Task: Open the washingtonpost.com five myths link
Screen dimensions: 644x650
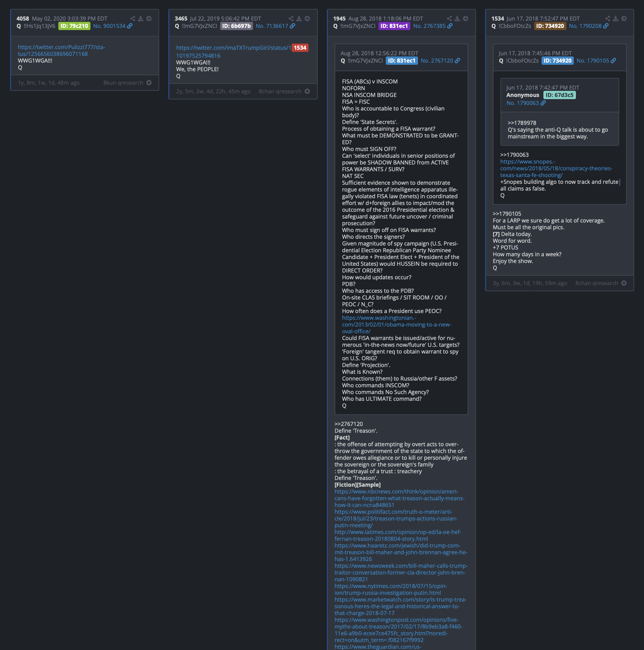Action: tap(399, 629)
